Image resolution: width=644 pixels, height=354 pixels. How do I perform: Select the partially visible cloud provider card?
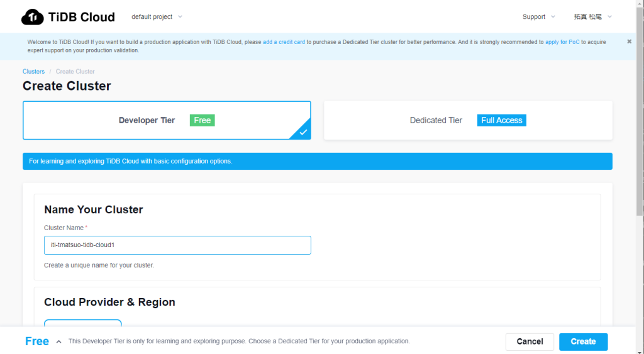pos(82,323)
